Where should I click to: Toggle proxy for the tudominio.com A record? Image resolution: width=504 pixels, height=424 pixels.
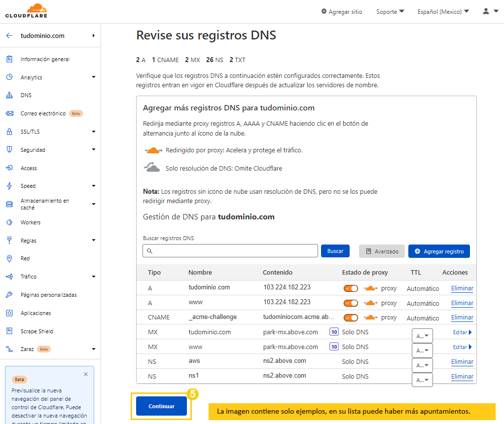point(351,288)
